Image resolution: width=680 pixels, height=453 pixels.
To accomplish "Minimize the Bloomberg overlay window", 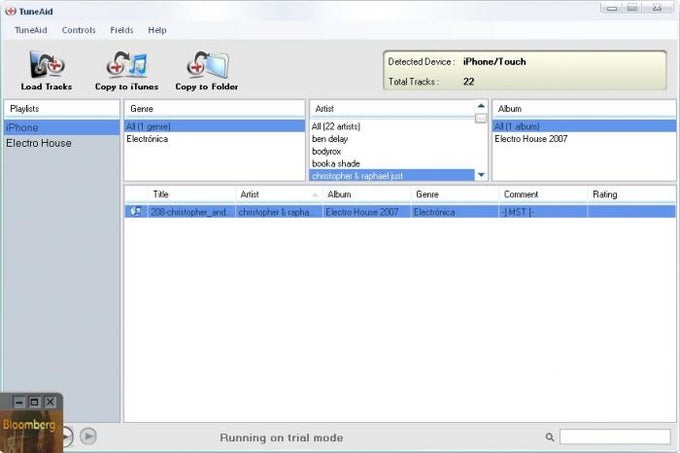I will click(x=19, y=402).
